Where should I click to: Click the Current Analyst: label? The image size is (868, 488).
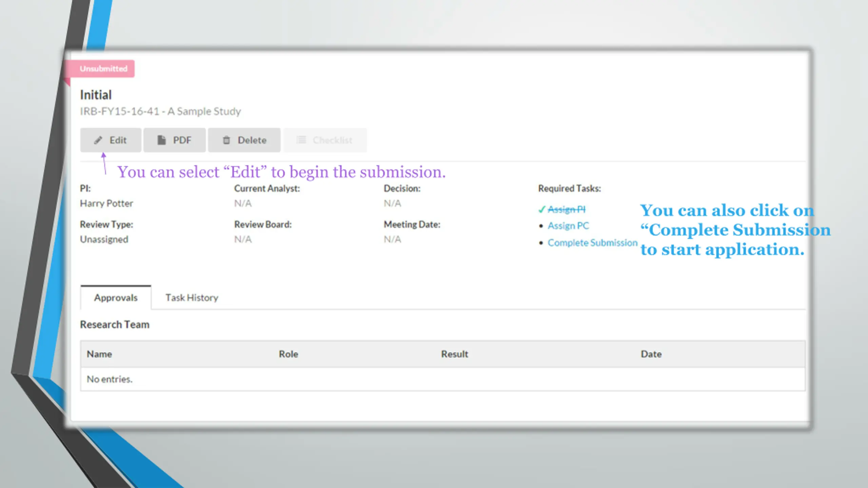click(x=267, y=188)
